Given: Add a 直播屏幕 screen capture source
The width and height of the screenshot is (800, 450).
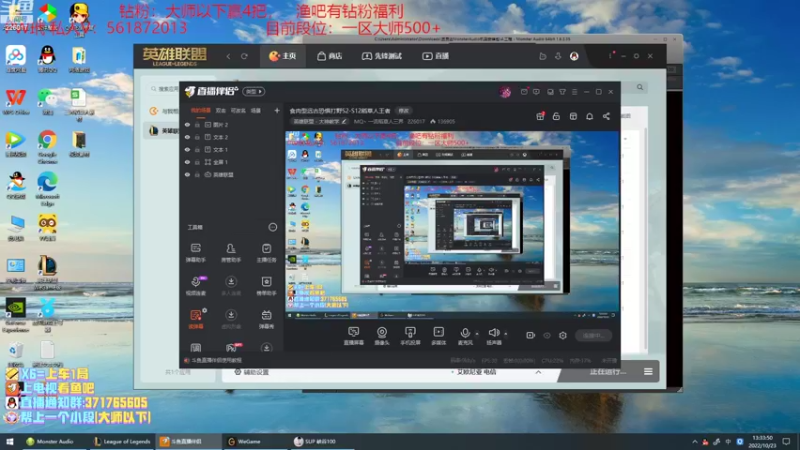Looking at the screenshot, I should 353,336.
